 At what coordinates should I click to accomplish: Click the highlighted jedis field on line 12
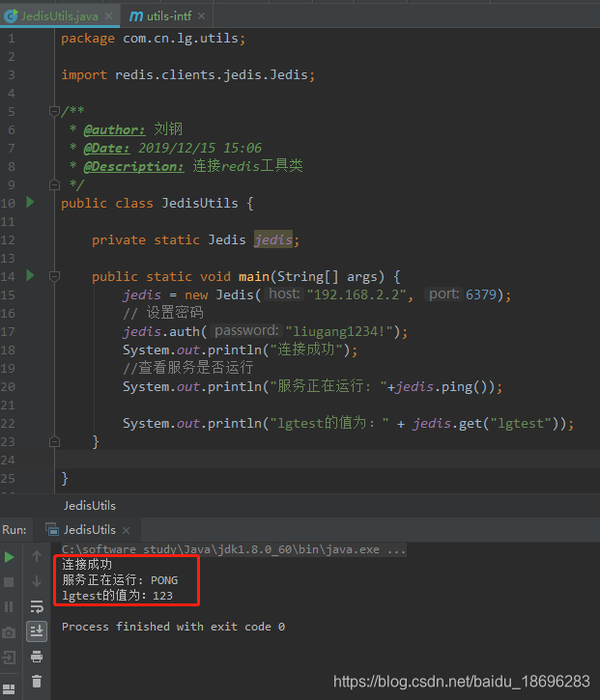[273, 240]
